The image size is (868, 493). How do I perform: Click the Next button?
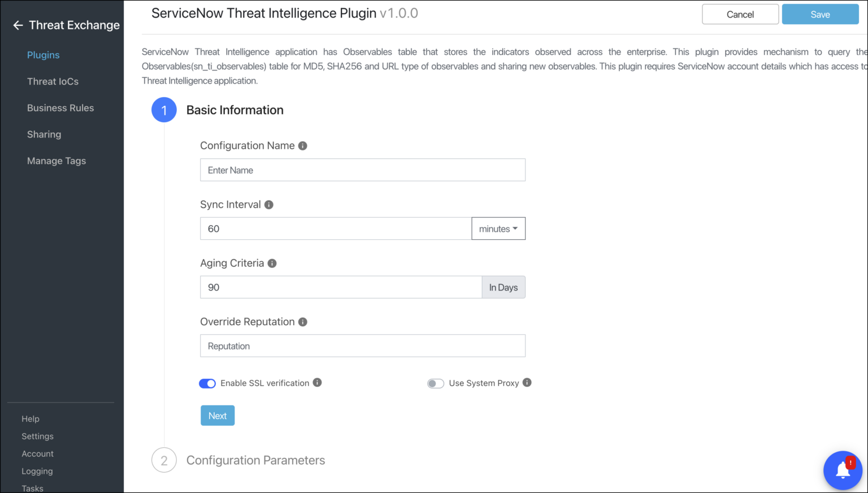point(218,415)
